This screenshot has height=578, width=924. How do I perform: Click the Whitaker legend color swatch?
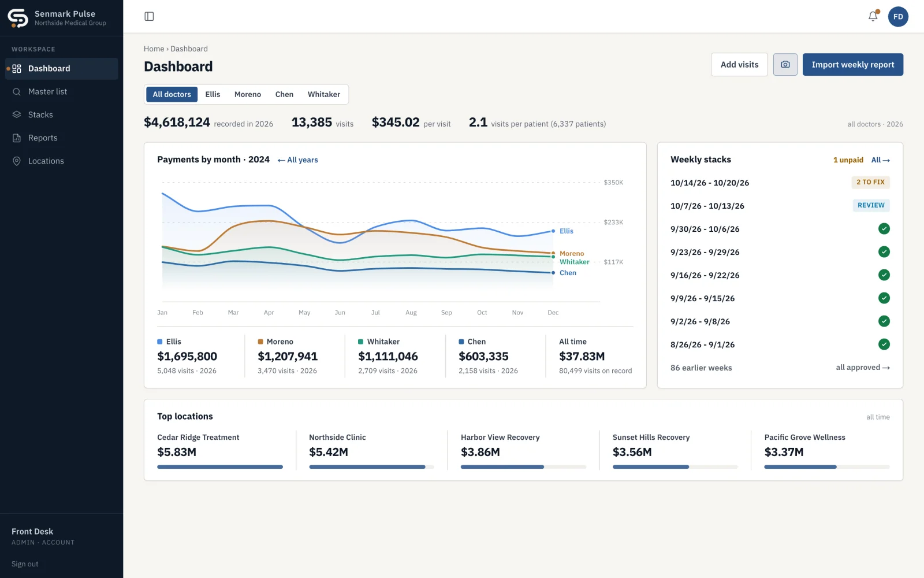click(361, 342)
